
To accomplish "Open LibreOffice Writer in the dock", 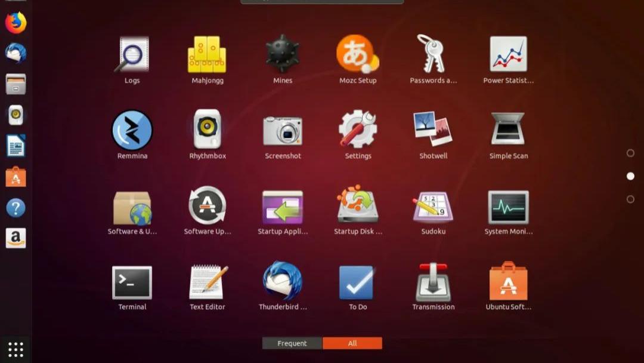I will tap(16, 146).
